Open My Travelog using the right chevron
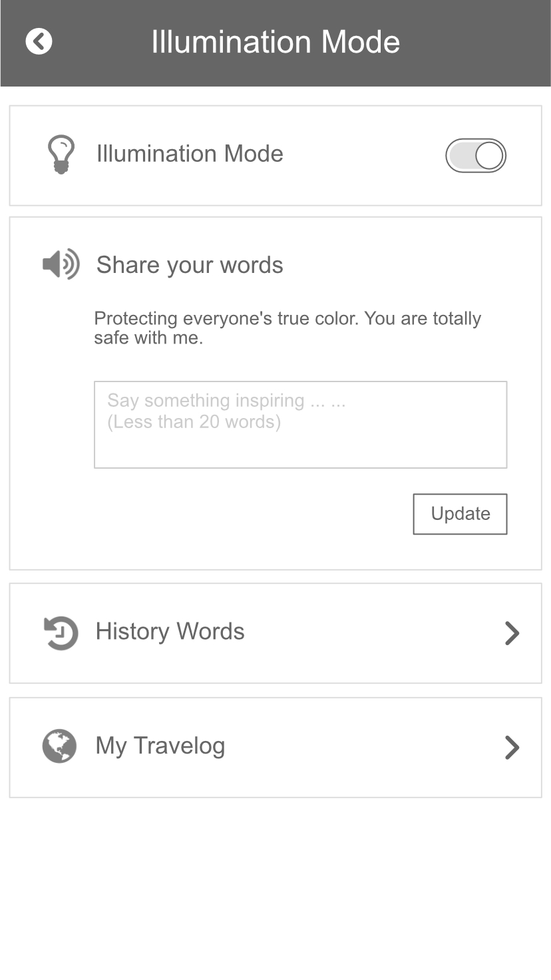The width and height of the screenshot is (551, 980). (x=512, y=748)
